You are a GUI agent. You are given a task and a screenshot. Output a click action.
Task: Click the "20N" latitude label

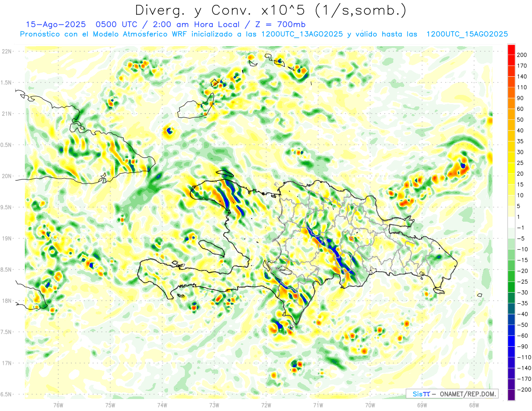(x=7, y=176)
